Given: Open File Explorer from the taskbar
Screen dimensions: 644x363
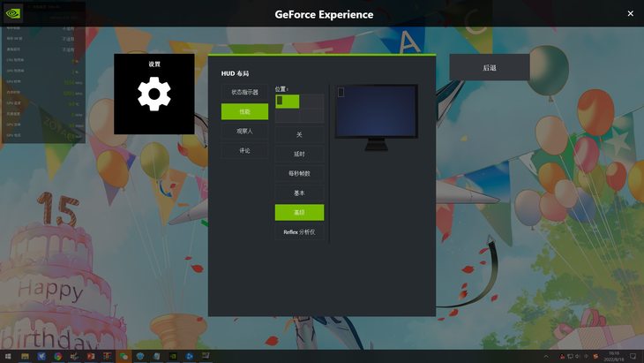Looking at the screenshot, I should [x=25, y=356].
